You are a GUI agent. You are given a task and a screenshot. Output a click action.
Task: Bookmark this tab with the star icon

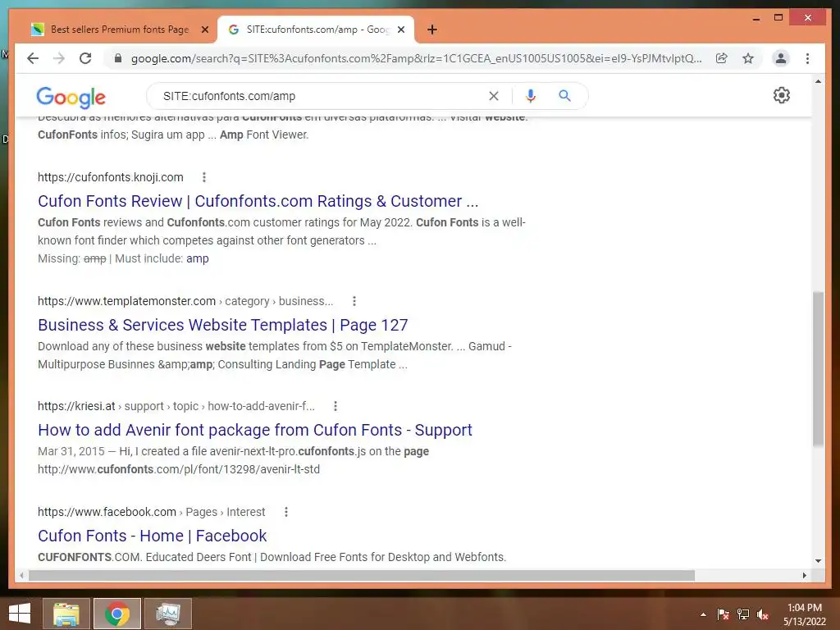point(748,58)
